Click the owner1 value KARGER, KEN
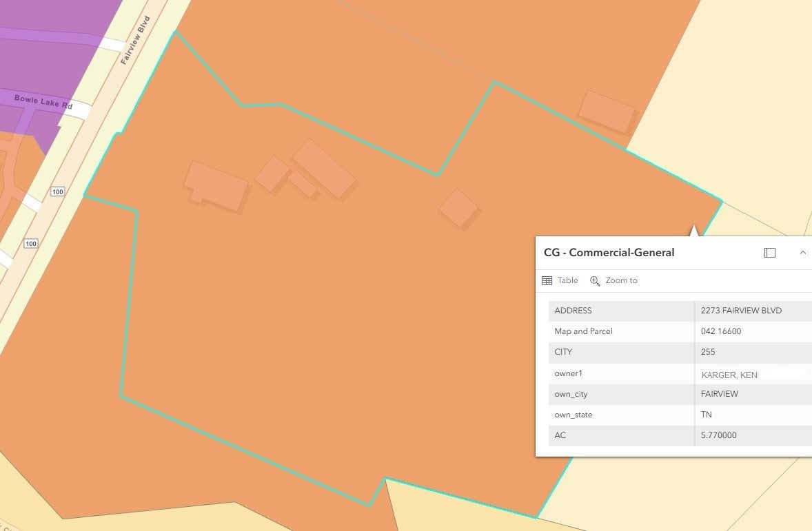 (729, 375)
